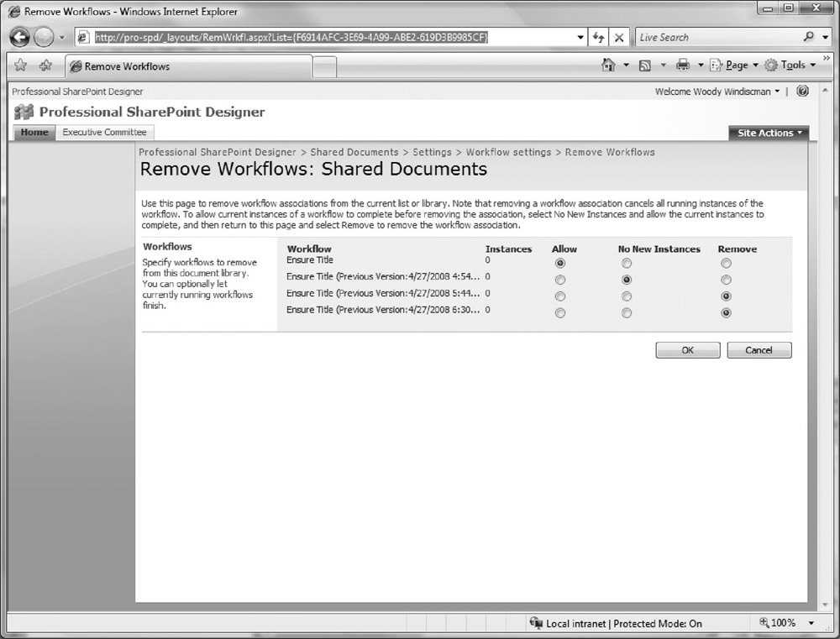This screenshot has width=840, height=639.
Task: Click Professional SharePoint Designer breadcrumb link
Action: click(217, 152)
